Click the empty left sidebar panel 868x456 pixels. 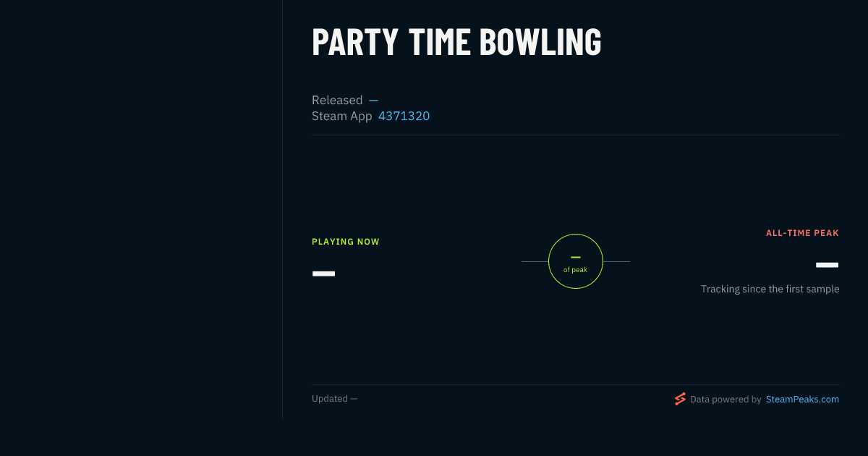[141, 210]
